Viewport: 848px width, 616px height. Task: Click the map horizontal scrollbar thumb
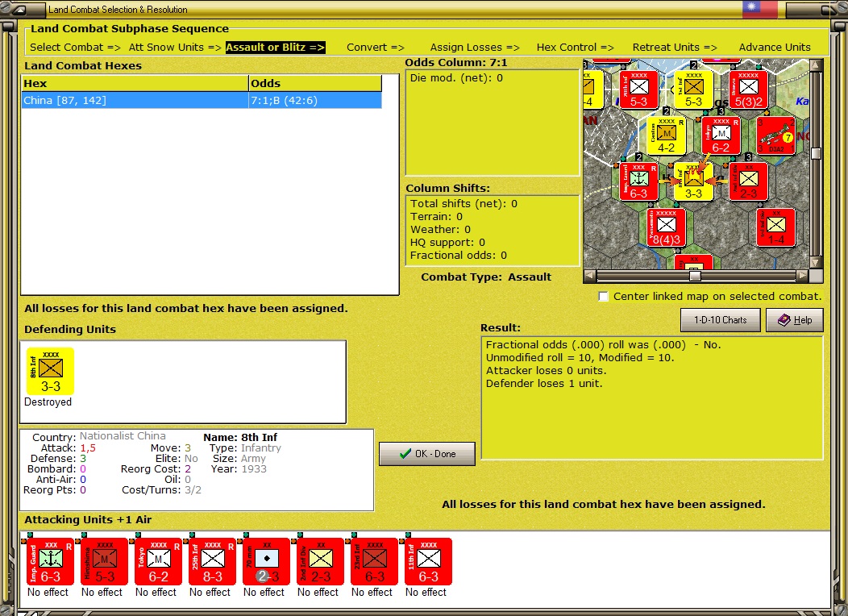click(695, 277)
